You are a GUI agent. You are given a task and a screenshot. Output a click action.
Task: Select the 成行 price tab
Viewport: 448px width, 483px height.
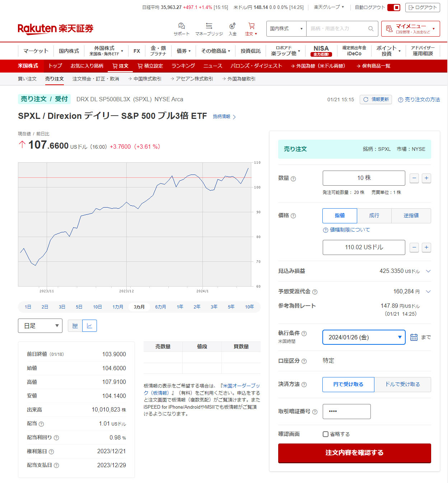coord(374,215)
